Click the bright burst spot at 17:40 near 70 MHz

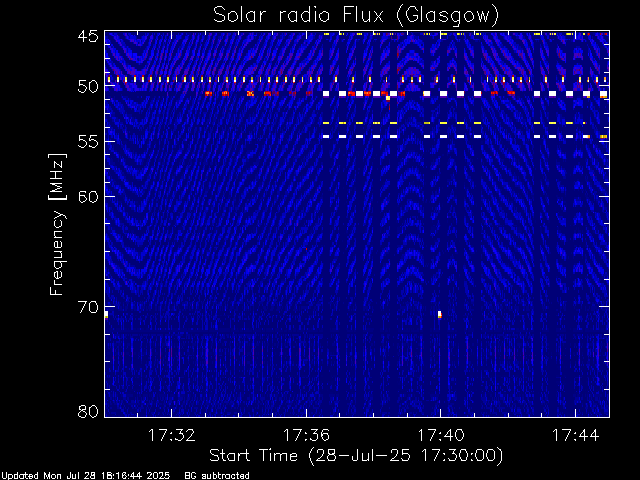tap(440, 314)
